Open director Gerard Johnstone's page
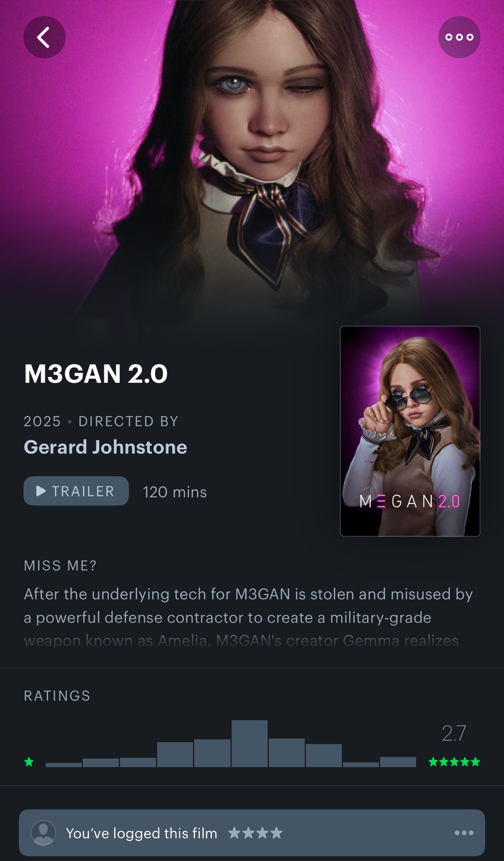The width and height of the screenshot is (504, 861). pos(105,447)
